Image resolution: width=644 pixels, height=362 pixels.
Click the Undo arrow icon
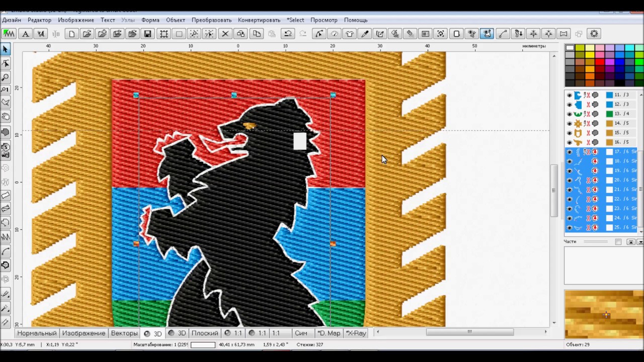pos(288,34)
